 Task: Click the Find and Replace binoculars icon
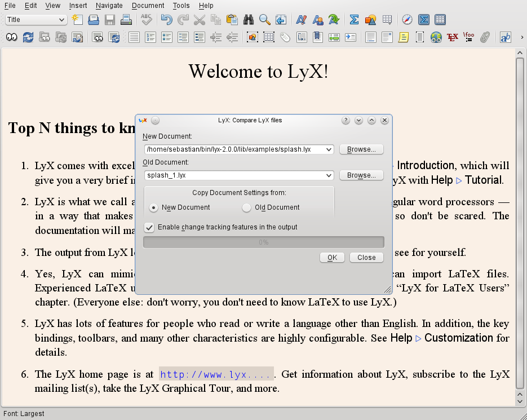(x=248, y=20)
